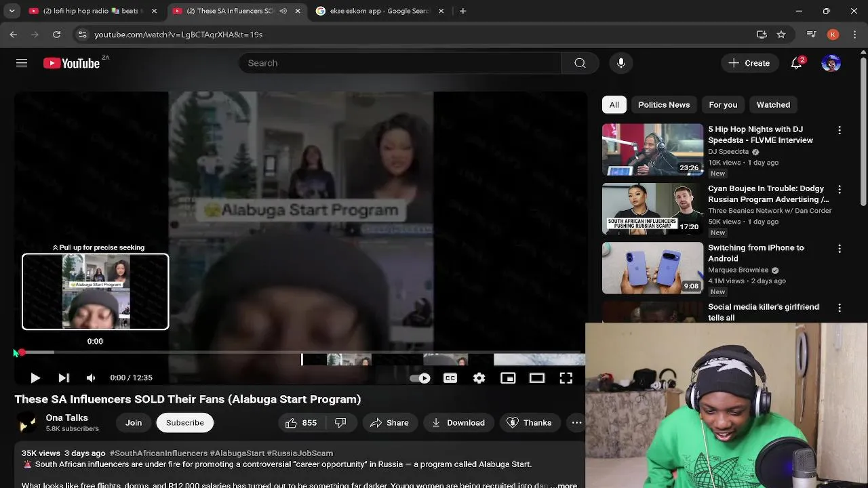Image resolution: width=868 pixels, height=488 pixels.
Task: Go back in browser history
Action: [14, 35]
